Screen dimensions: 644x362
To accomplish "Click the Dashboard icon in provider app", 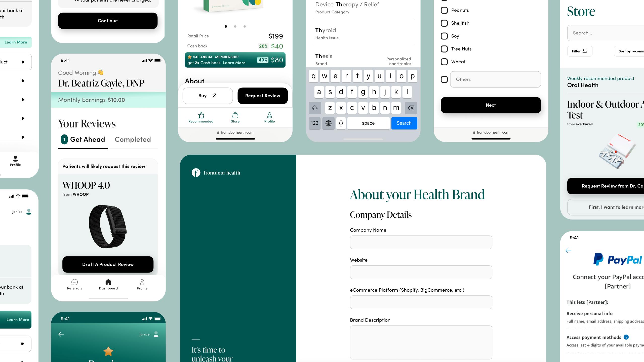I will (108, 282).
